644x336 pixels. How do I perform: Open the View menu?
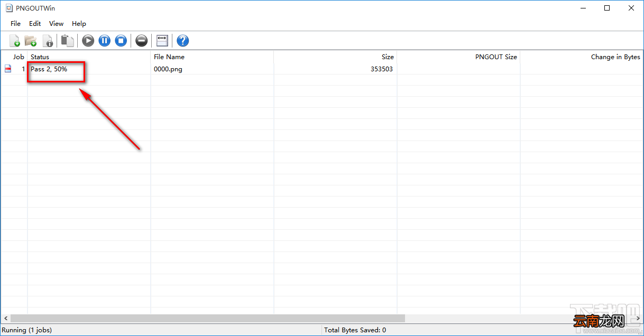[x=56, y=23]
